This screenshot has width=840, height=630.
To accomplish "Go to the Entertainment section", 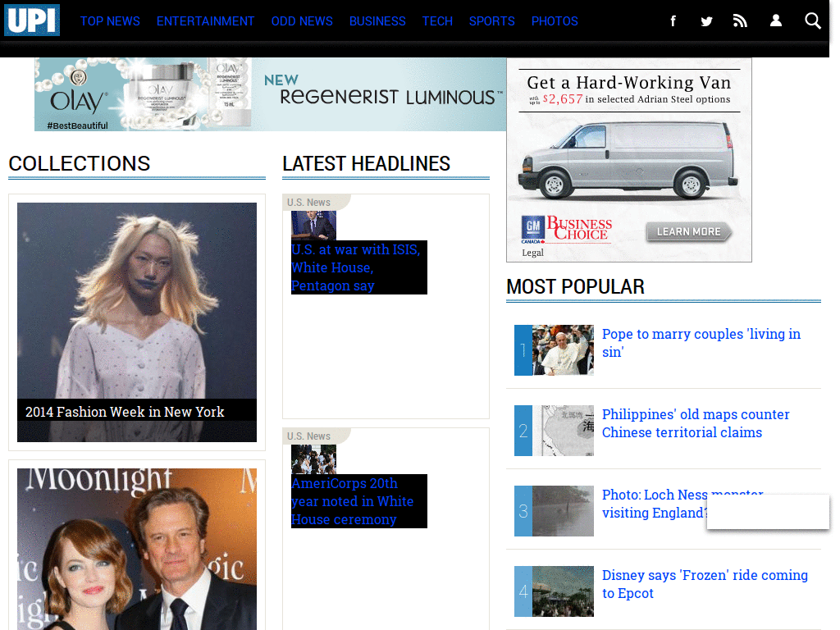I will (205, 21).
